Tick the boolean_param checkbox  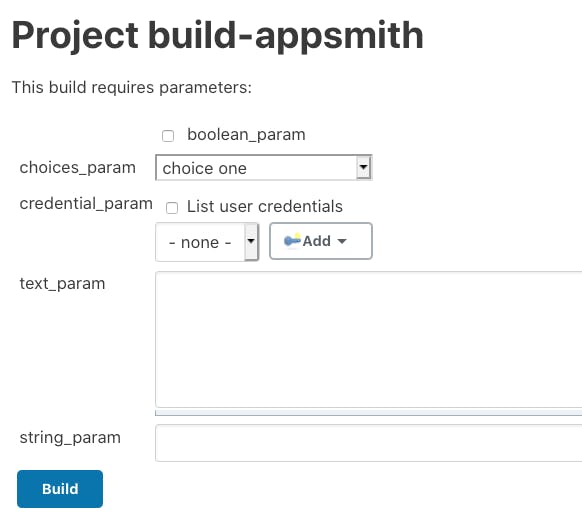pos(168,136)
